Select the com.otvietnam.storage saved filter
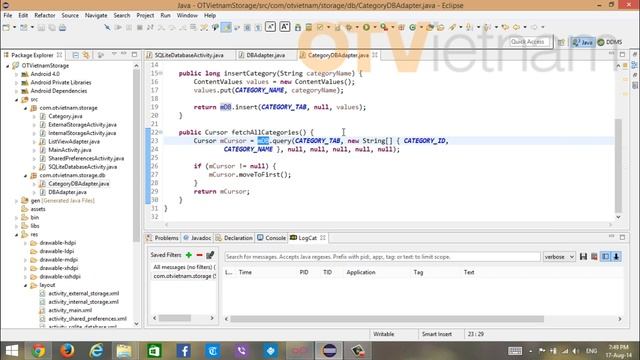The height and width of the screenshot is (360, 640). click(184, 276)
